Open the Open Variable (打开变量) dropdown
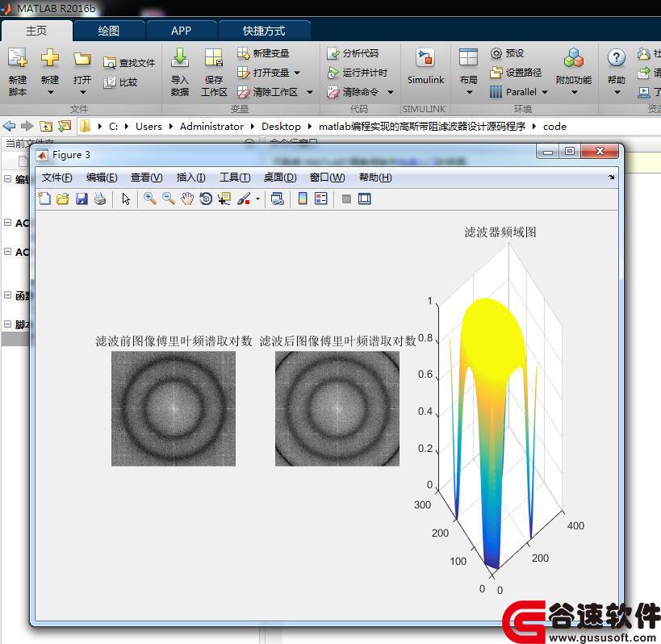This screenshot has width=661, height=644. point(297,73)
